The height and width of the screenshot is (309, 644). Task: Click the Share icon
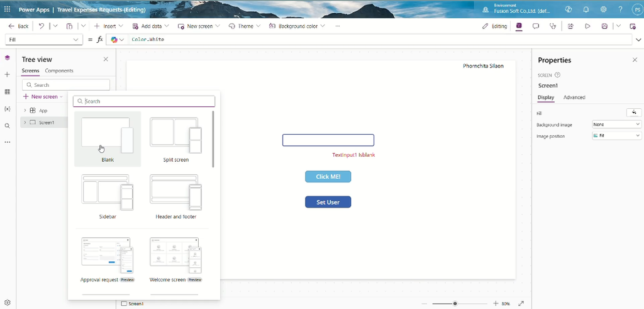[x=570, y=26]
